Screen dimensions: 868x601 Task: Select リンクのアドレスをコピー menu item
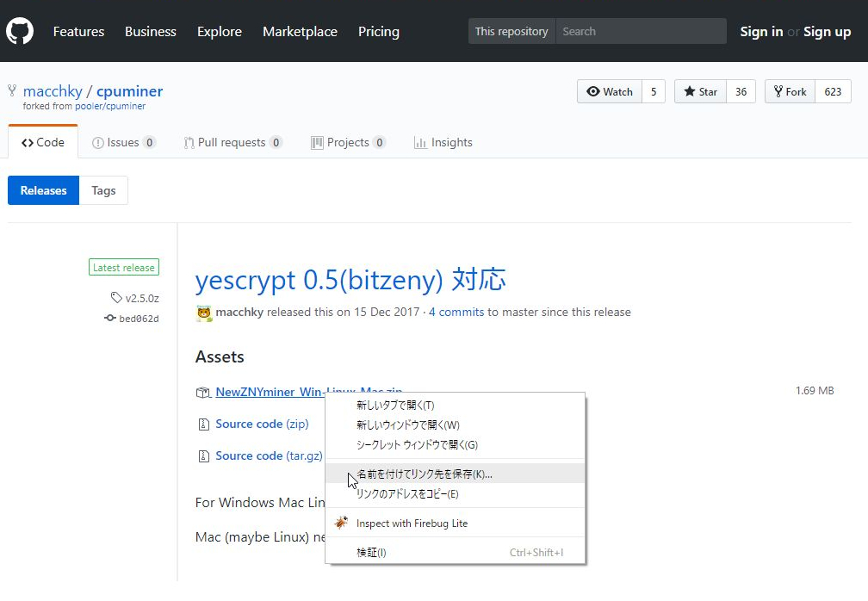click(x=455, y=494)
